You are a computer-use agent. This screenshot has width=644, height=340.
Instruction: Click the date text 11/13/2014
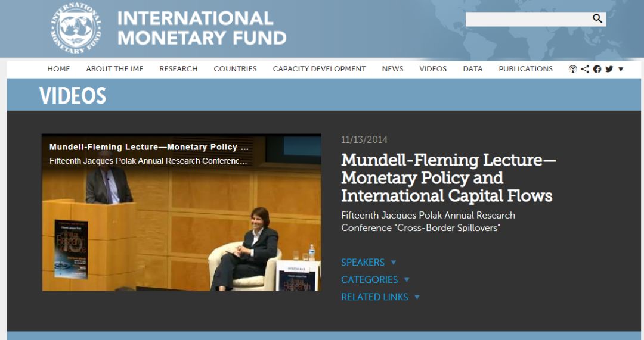coord(364,139)
